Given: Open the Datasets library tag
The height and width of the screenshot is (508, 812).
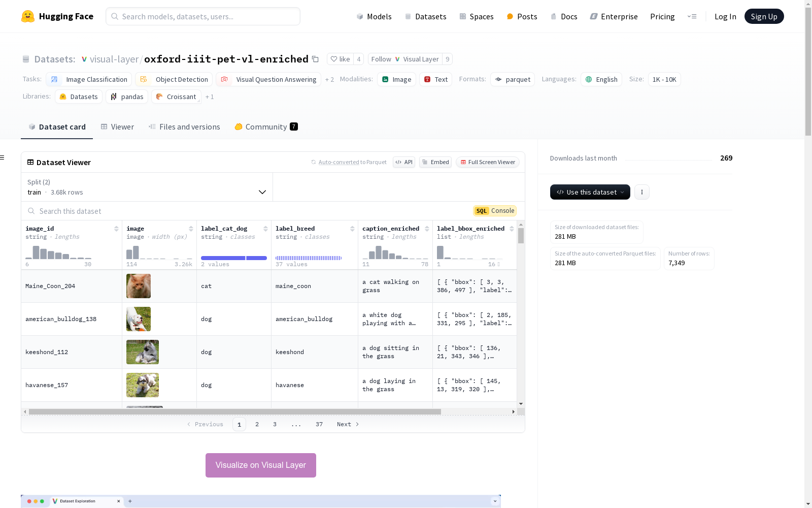Looking at the screenshot, I should click(x=79, y=97).
